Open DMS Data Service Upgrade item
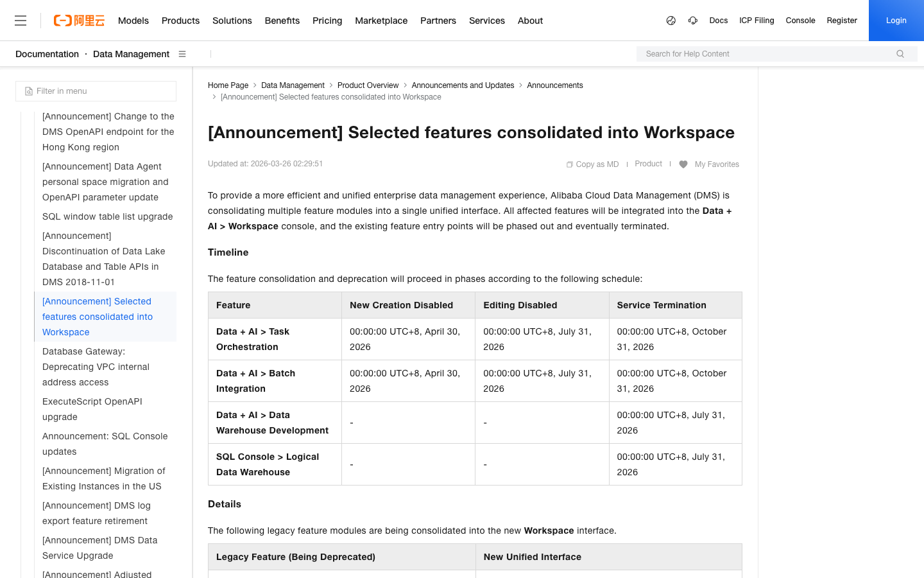Image resolution: width=924 pixels, height=578 pixels. tap(99, 548)
